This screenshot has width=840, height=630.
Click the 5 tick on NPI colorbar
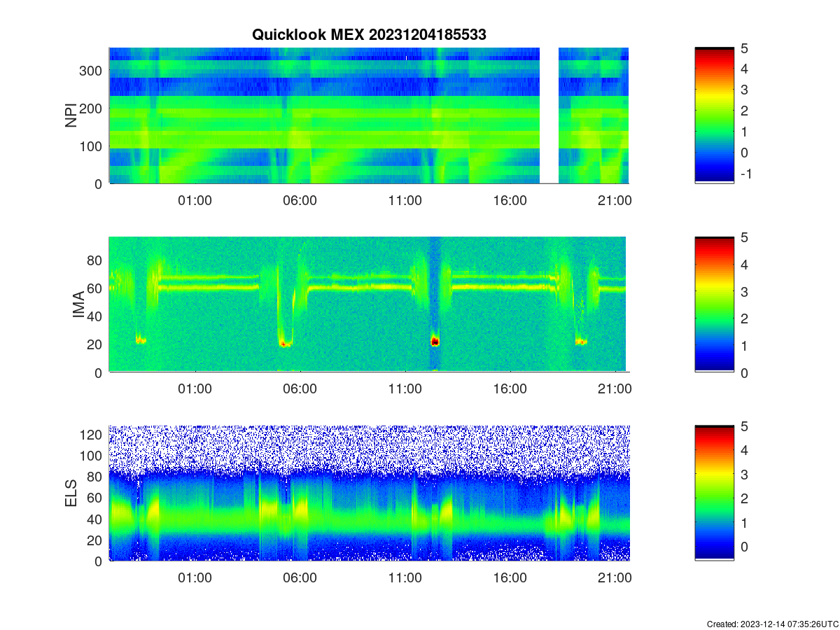tap(745, 48)
